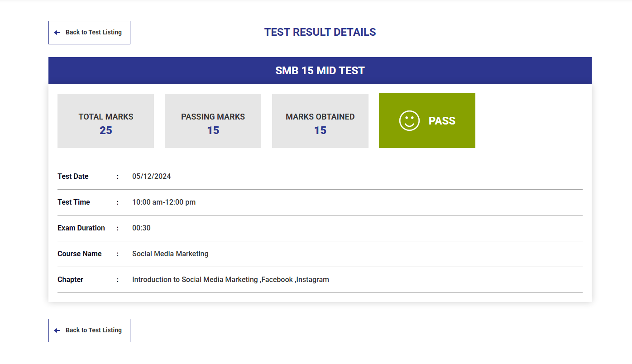Click the Social Media Marketing course name
The height and width of the screenshot is (364, 632).
170,254
